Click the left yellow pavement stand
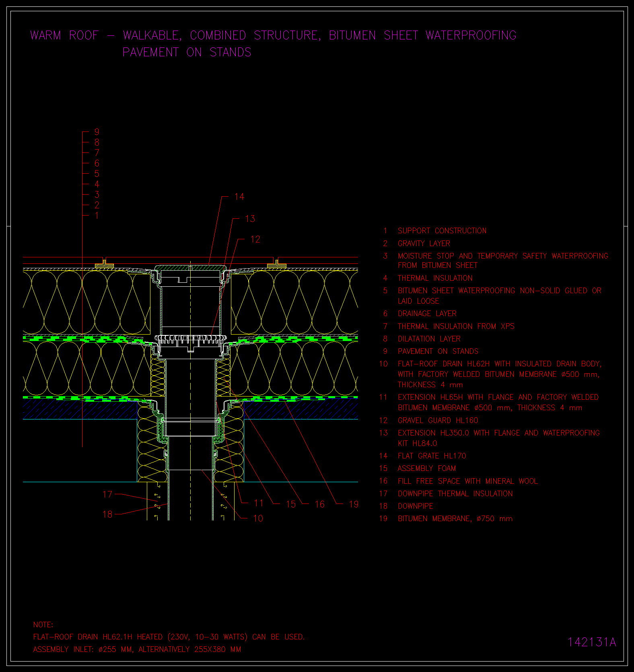This screenshot has height=672, width=634. click(104, 265)
